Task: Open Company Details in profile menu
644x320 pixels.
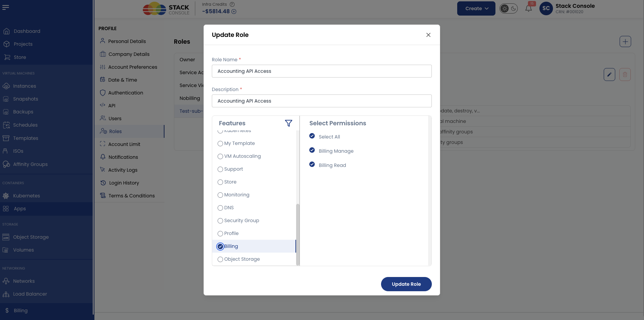Action: (130, 54)
